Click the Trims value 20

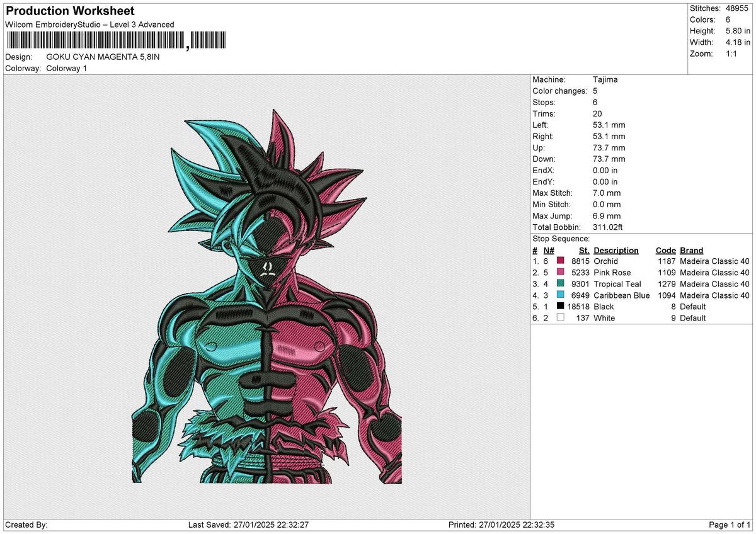(598, 113)
